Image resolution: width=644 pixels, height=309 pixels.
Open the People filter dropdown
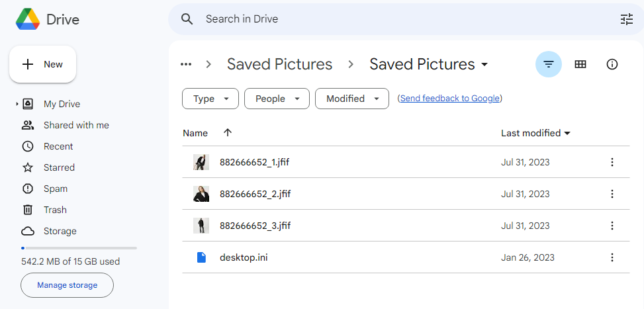277,99
